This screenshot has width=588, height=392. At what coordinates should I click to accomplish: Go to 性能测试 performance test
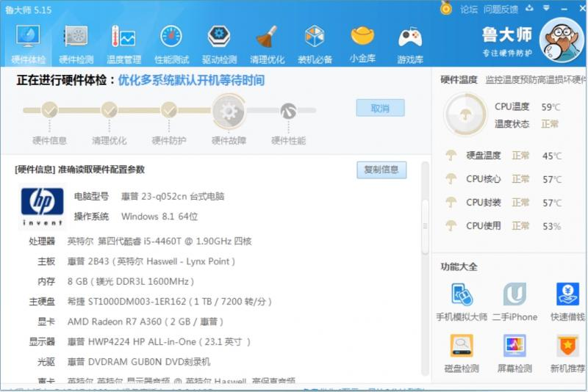[x=171, y=44]
